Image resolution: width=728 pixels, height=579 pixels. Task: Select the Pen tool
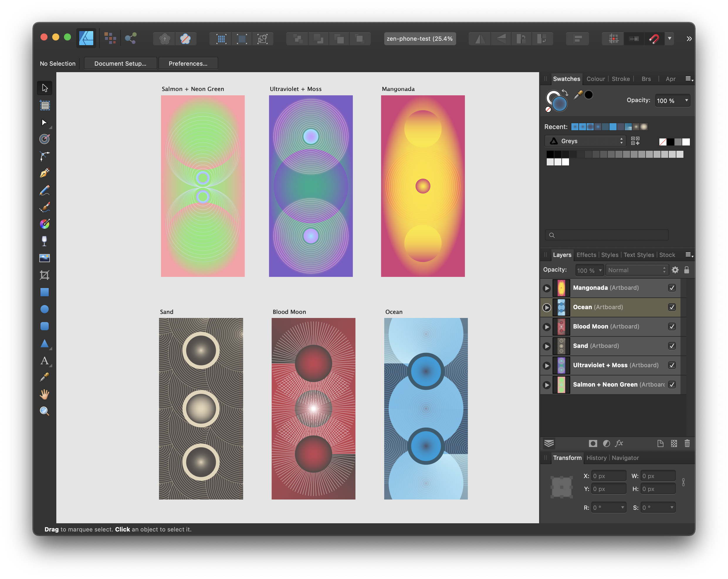[45, 173]
